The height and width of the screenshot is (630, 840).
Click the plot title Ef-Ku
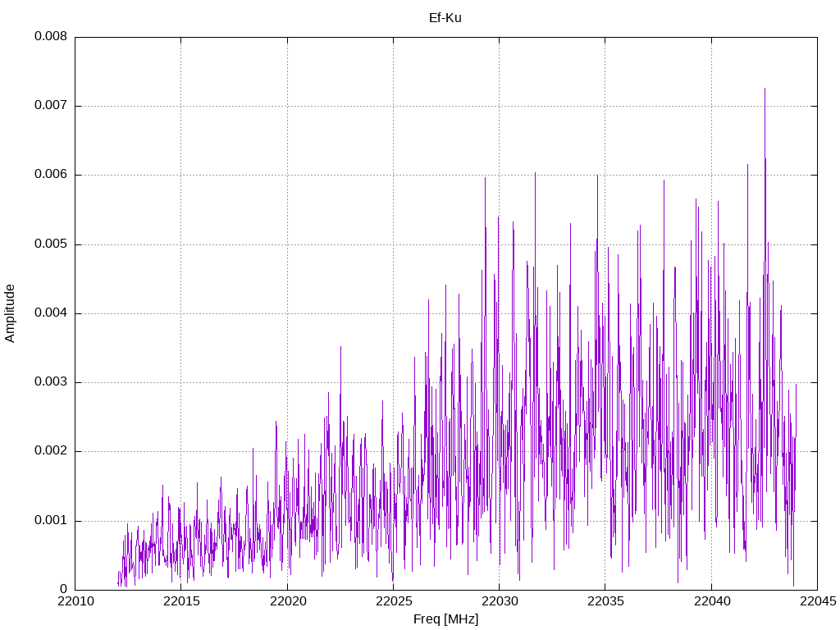coord(445,18)
